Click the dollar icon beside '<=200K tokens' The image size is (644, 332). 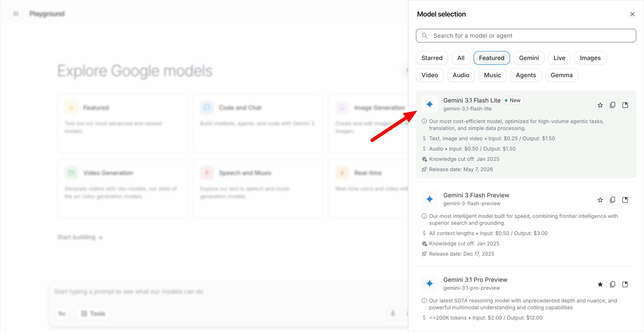pyautogui.click(x=424, y=318)
